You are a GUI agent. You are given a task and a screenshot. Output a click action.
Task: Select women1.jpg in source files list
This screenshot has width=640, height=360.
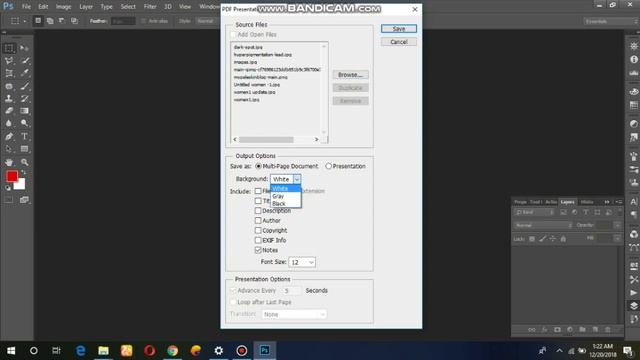click(x=247, y=100)
